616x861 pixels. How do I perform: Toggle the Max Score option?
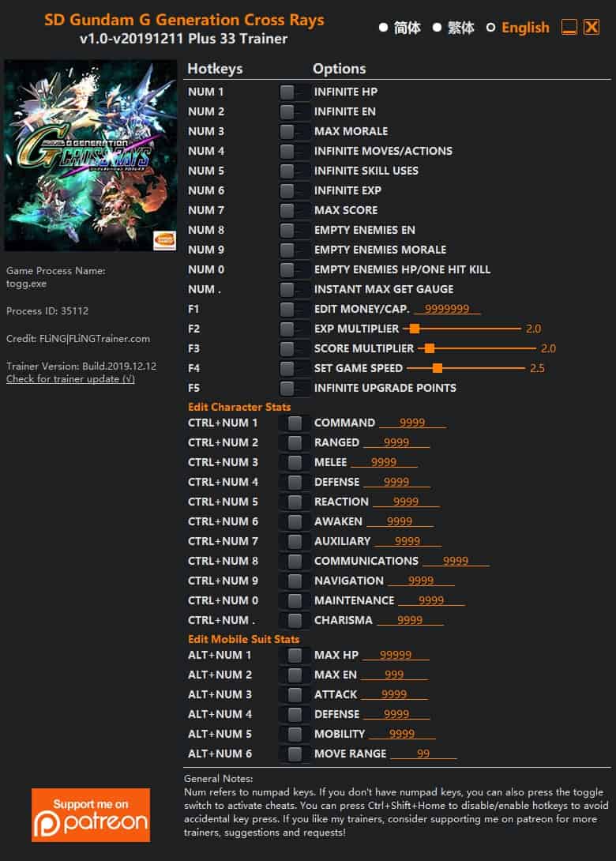295,210
